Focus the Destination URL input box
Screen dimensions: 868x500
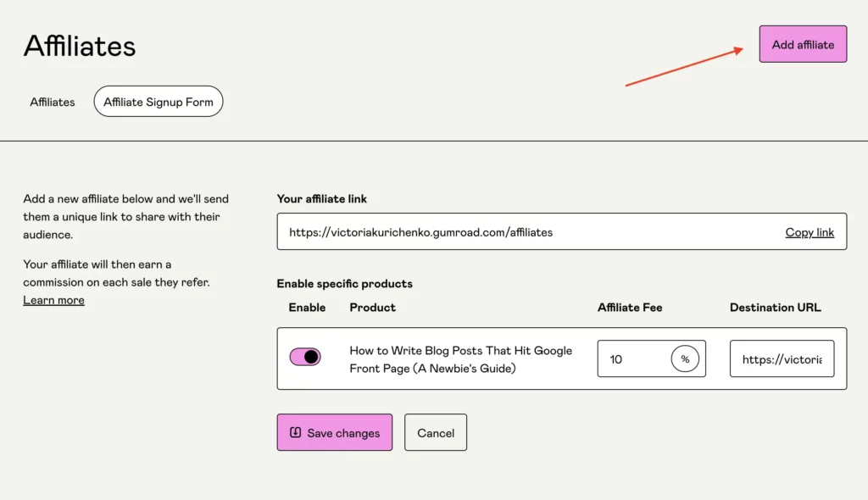coord(782,359)
